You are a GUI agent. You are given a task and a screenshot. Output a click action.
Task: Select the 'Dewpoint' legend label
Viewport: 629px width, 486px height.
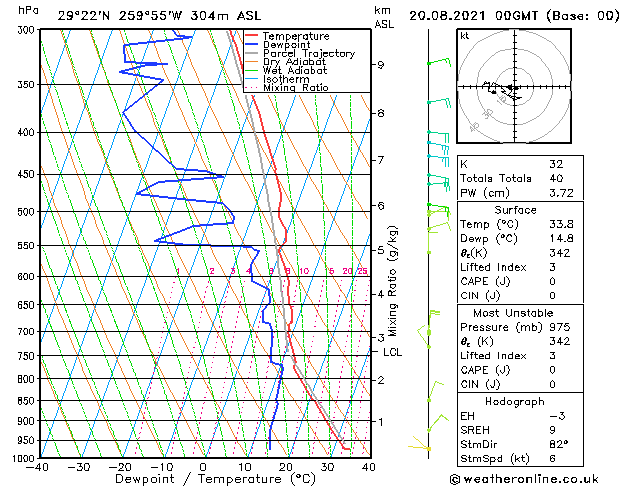287,45
